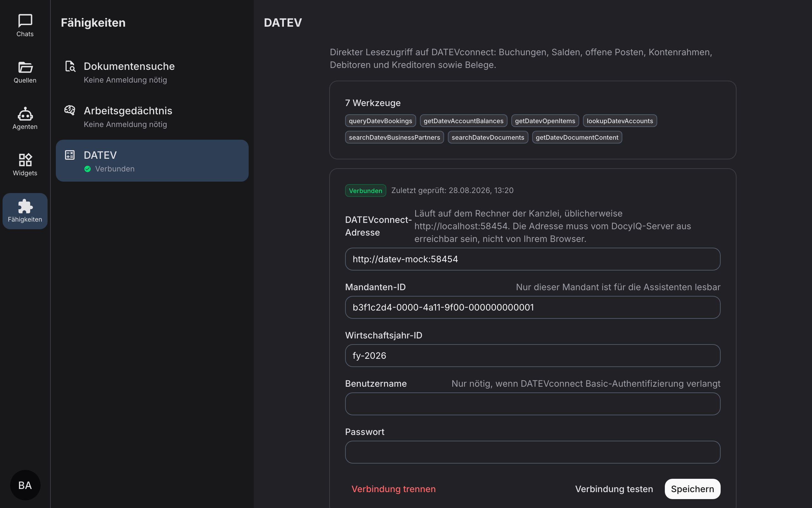Click the queryDatevBookings tool tag
812x508 pixels.
381,121
